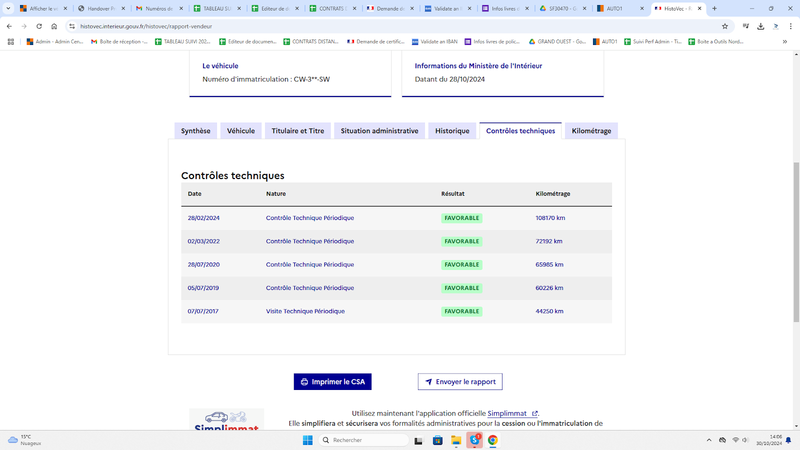Open the GRAND OUEST bookmark

point(557,42)
